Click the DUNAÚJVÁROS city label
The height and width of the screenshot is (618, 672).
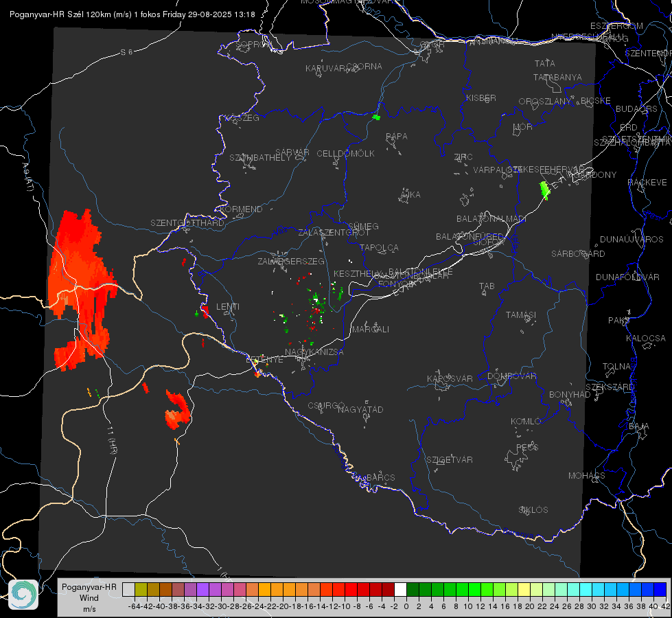click(x=632, y=240)
